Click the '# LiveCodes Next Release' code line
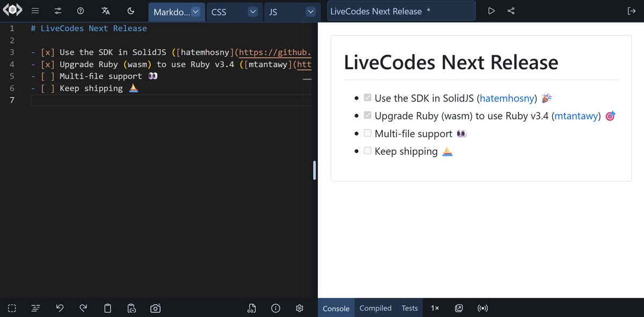Screen dimensions: 644x317 [89, 28]
